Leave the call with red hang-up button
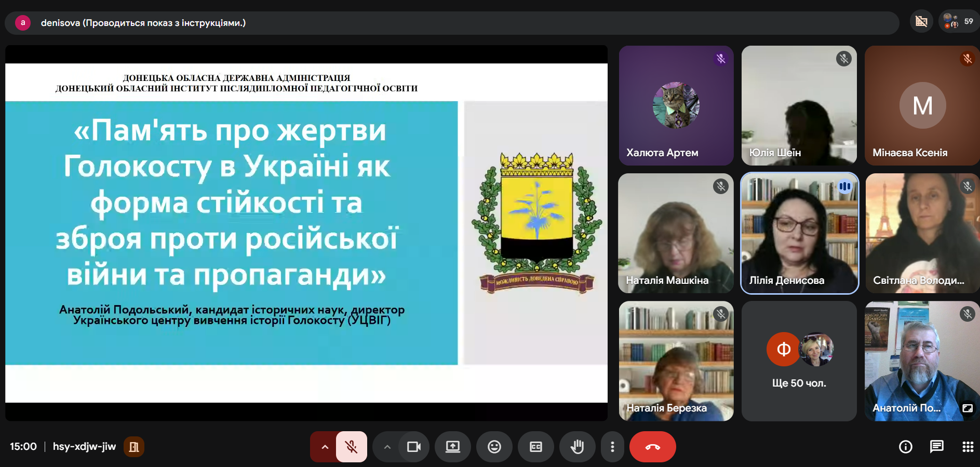980x467 pixels. pyautogui.click(x=652, y=446)
